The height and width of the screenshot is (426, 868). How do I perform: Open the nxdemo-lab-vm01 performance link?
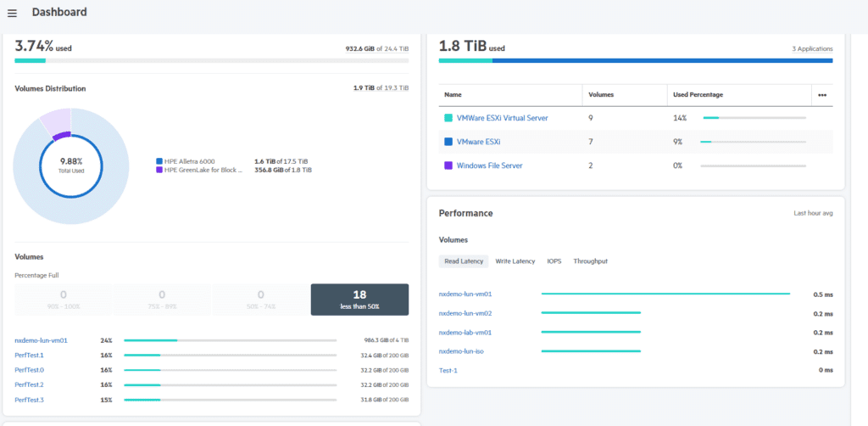(465, 333)
